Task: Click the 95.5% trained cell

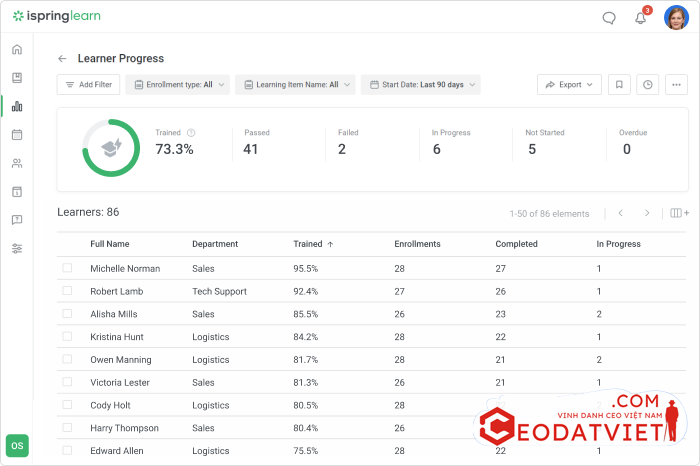Action: point(305,269)
